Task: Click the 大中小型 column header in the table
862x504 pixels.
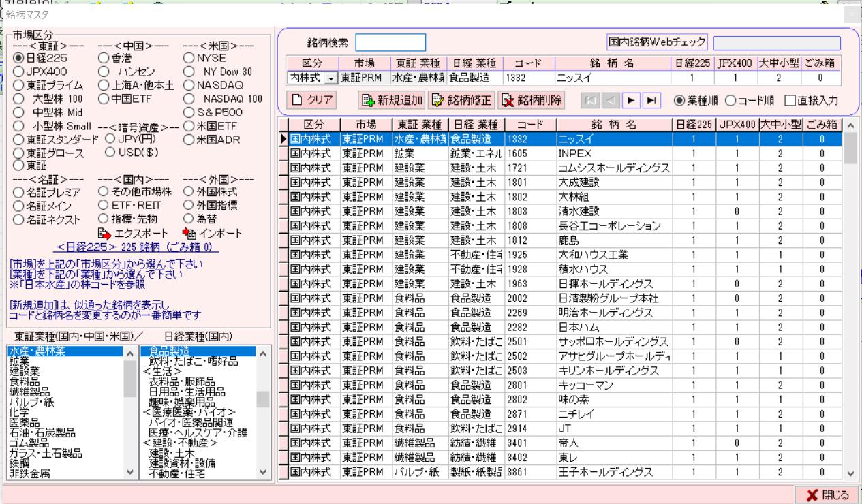Action: [780, 125]
